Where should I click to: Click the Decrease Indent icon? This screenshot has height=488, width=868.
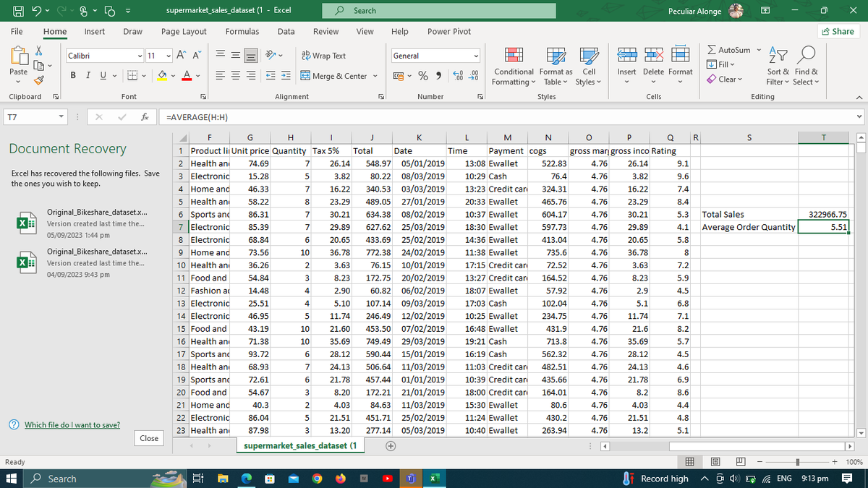click(x=271, y=76)
